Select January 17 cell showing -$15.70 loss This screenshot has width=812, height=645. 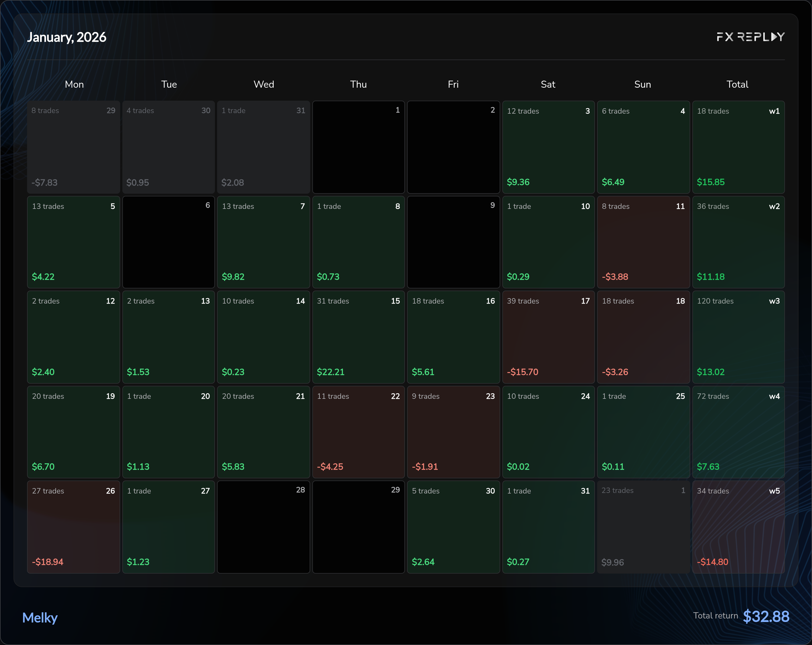pyautogui.click(x=548, y=337)
